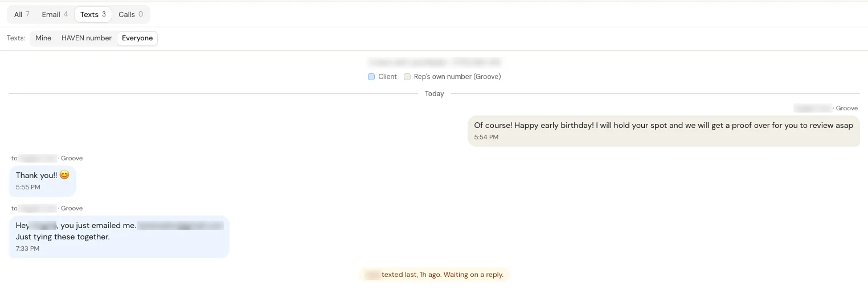Click the Today date divider label
Screen dimensions: 868x290
click(434, 94)
